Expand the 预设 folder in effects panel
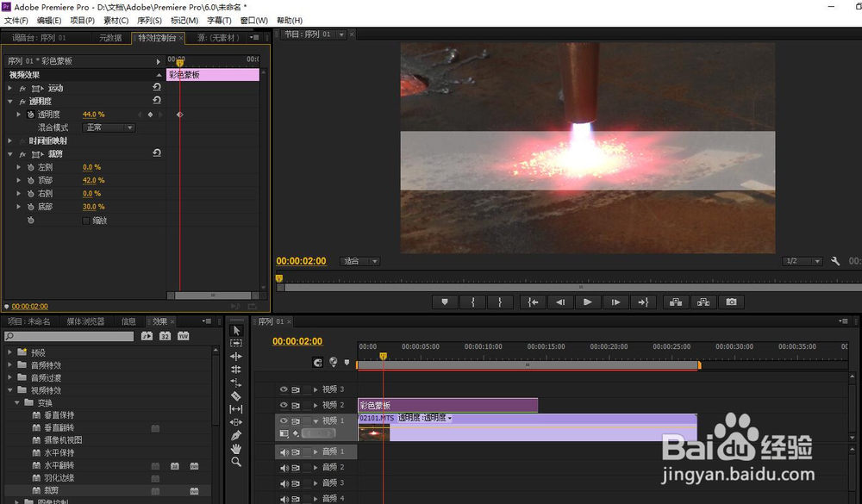The width and height of the screenshot is (862, 504). [9, 352]
